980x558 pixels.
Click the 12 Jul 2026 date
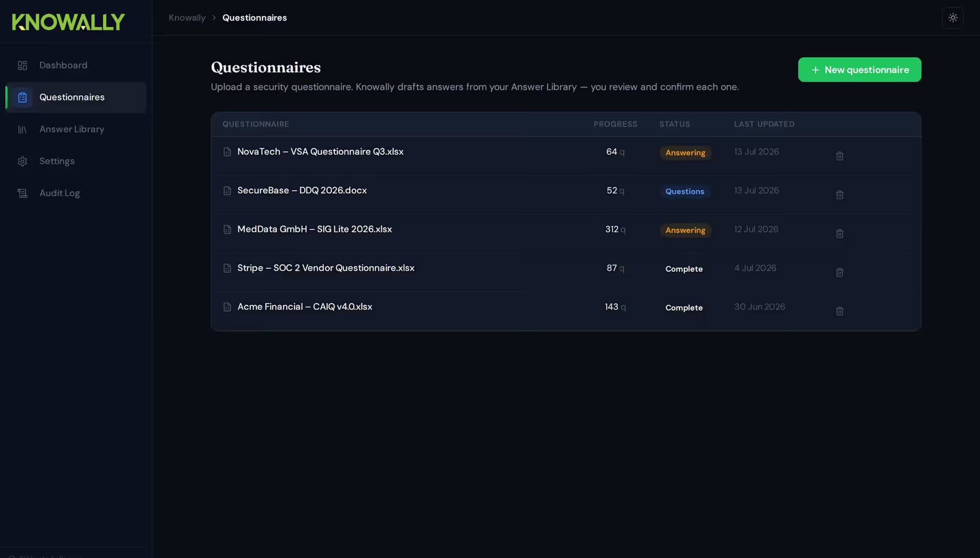click(756, 230)
